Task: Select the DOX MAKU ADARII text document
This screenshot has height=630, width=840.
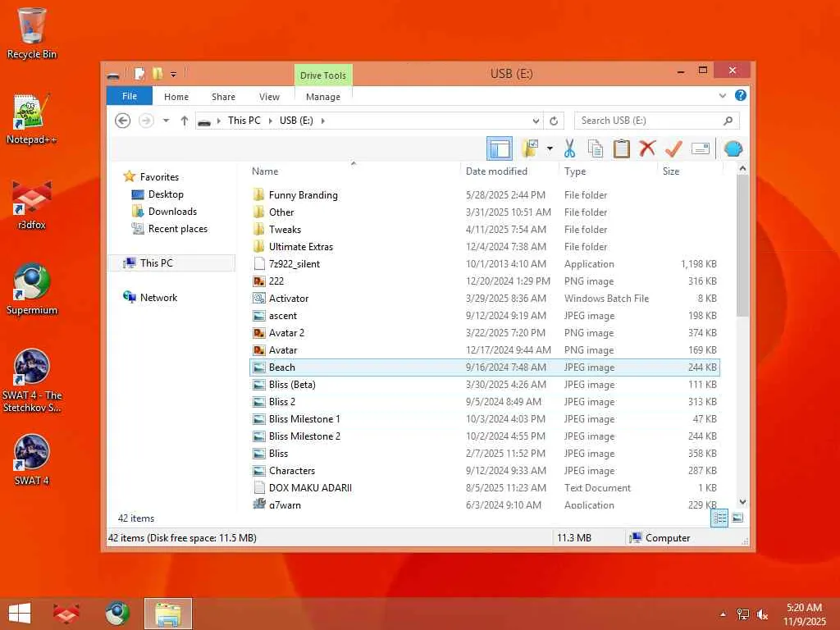Action: tap(485, 488)
